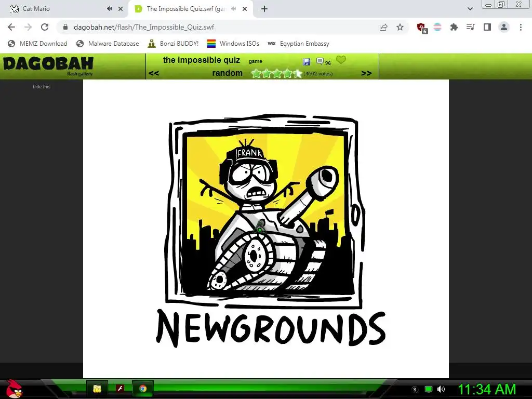Bookmark this page with the star icon

[400, 27]
